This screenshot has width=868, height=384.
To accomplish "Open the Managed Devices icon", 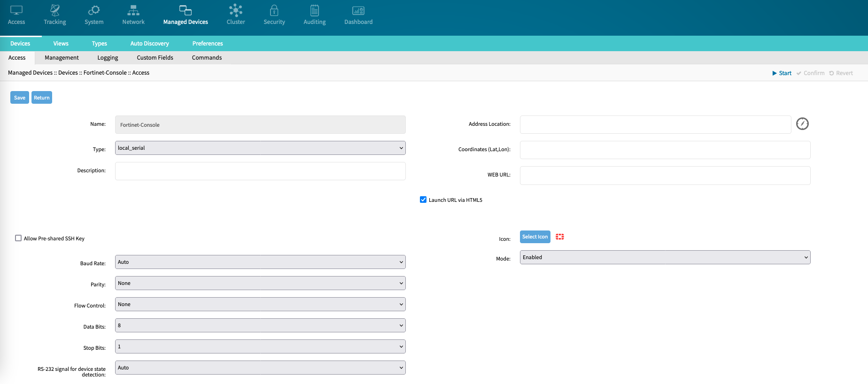I will (x=186, y=10).
